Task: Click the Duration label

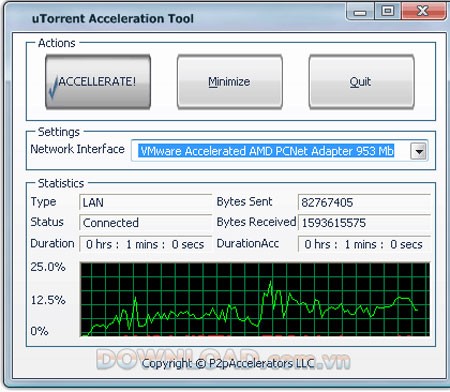Action: coord(52,243)
